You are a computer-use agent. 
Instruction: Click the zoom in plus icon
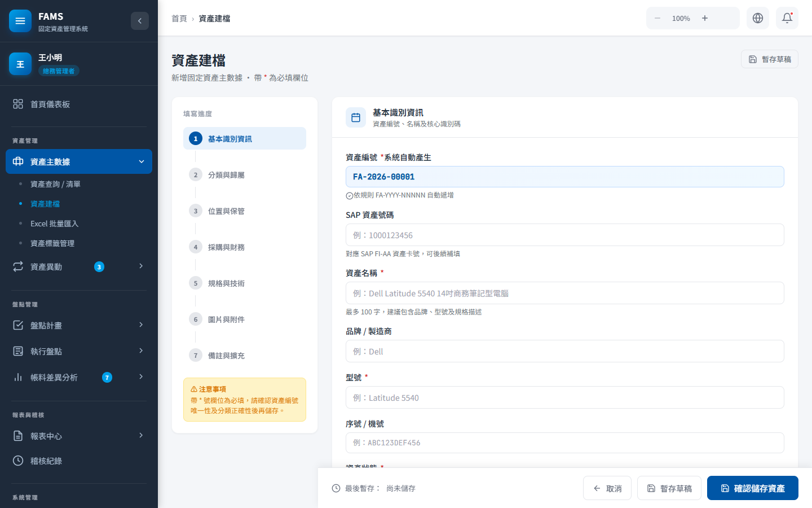(x=705, y=18)
